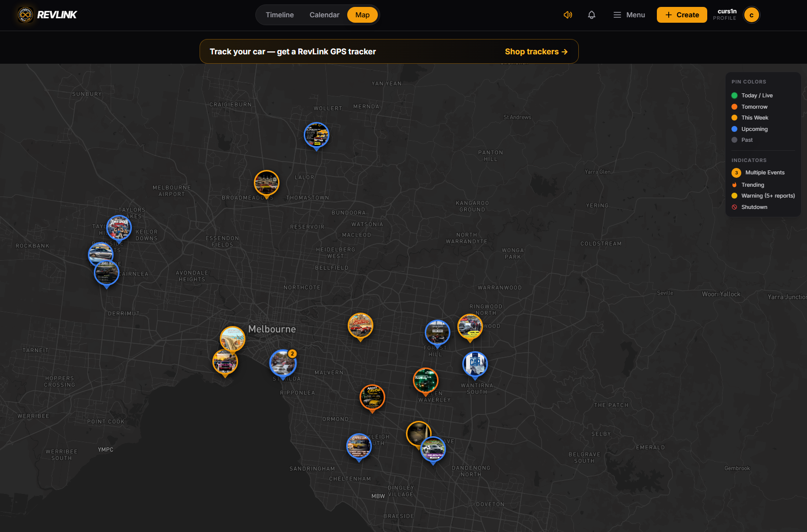
Task: Open the orange pin near Ormond
Action: click(x=372, y=397)
